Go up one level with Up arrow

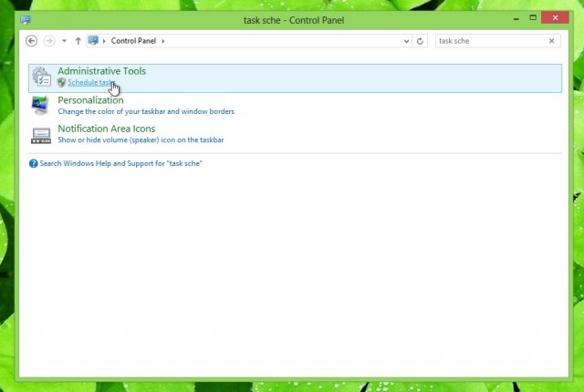tap(78, 41)
